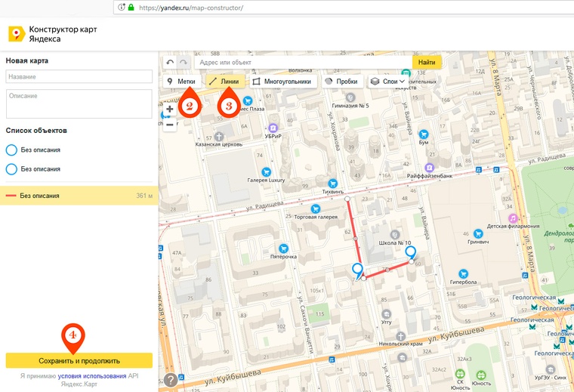The width and height of the screenshot is (574, 392).
Task: Zoom in with the plus button
Action: pyautogui.click(x=169, y=110)
